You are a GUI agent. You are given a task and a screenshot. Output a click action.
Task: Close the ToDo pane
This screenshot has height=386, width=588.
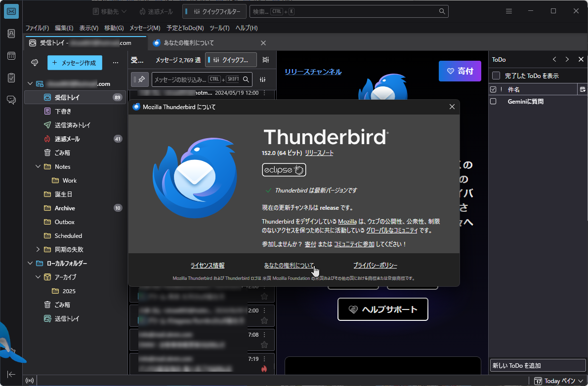click(581, 59)
